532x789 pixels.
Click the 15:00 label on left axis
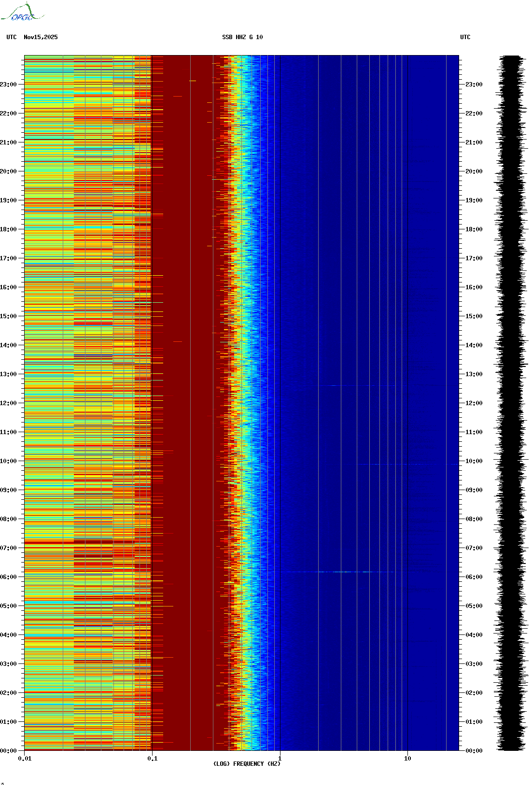(9, 316)
